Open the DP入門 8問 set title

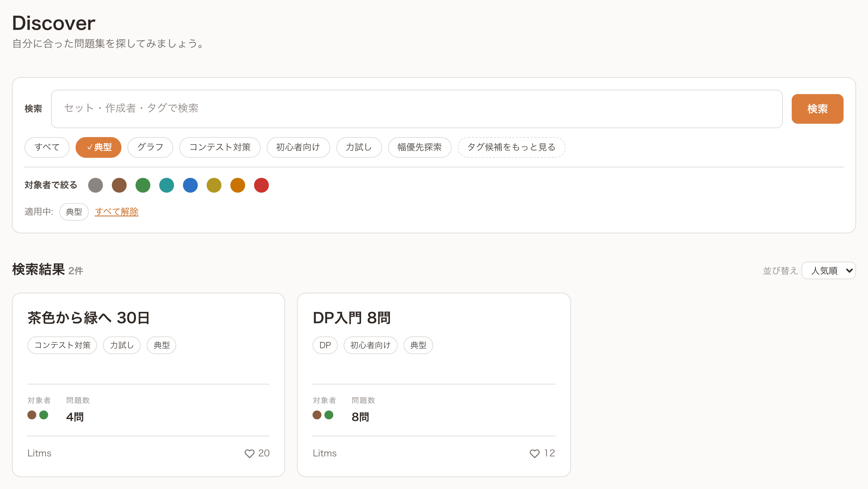point(352,318)
